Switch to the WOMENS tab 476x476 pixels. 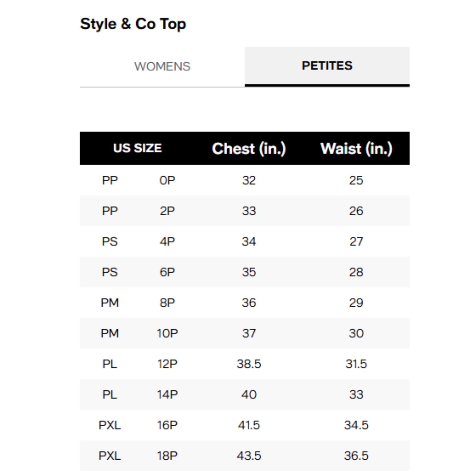click(162, 66)
